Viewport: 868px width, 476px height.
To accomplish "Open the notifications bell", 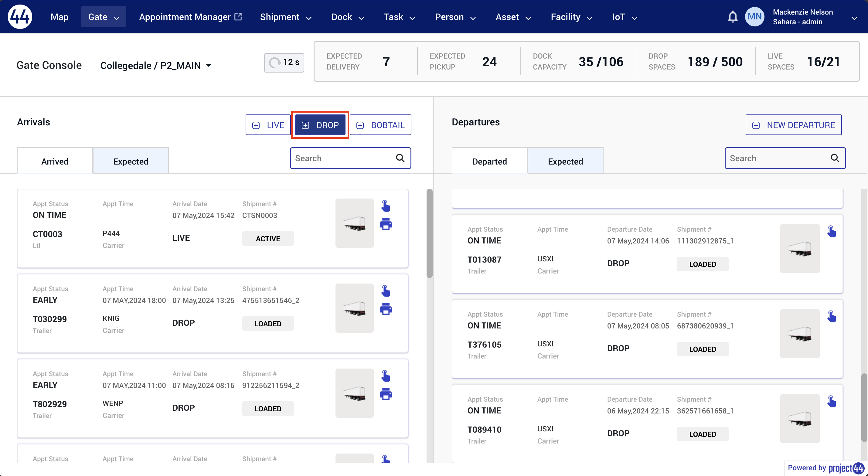I will tap(733, 16).
